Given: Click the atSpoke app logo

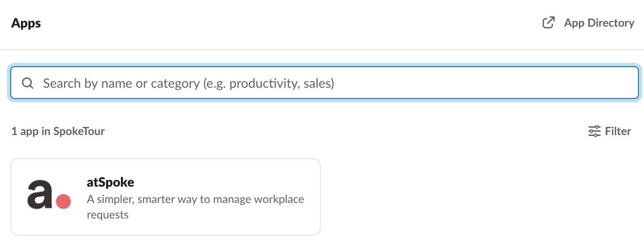Looking at the screenshot, I should tap(49, 194).
